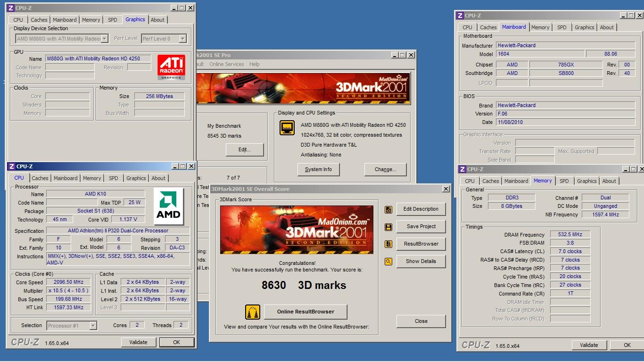Screen dimensions: 644x362
Task: Click the Online ResultBrowser icon
Action: coord(253,312)
